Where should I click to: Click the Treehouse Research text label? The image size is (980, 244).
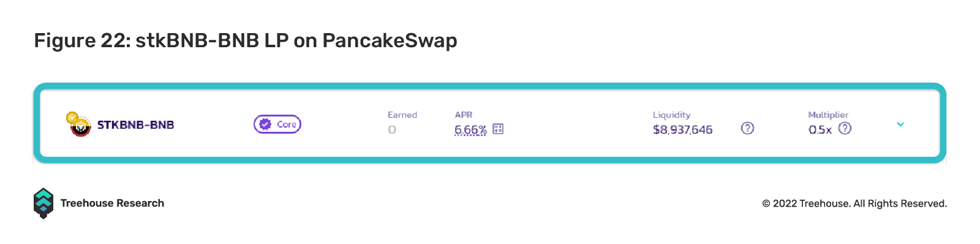pos(112,204)
